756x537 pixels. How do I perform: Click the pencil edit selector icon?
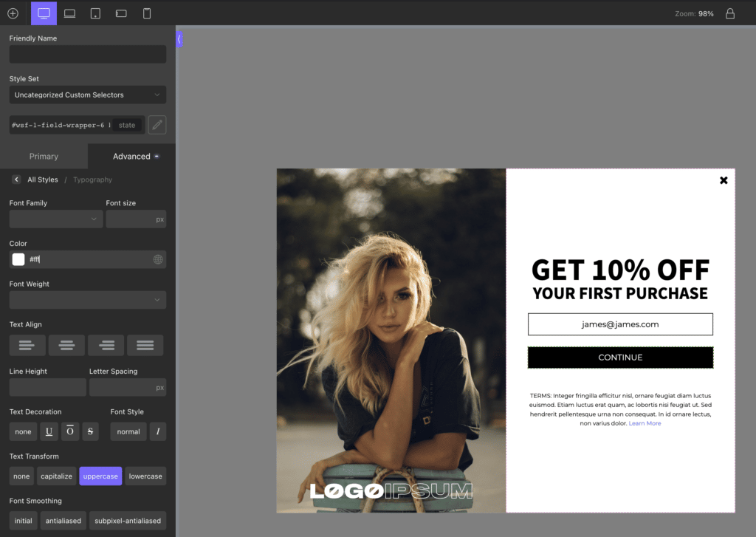pyautogui.click(x=157, y=125)
